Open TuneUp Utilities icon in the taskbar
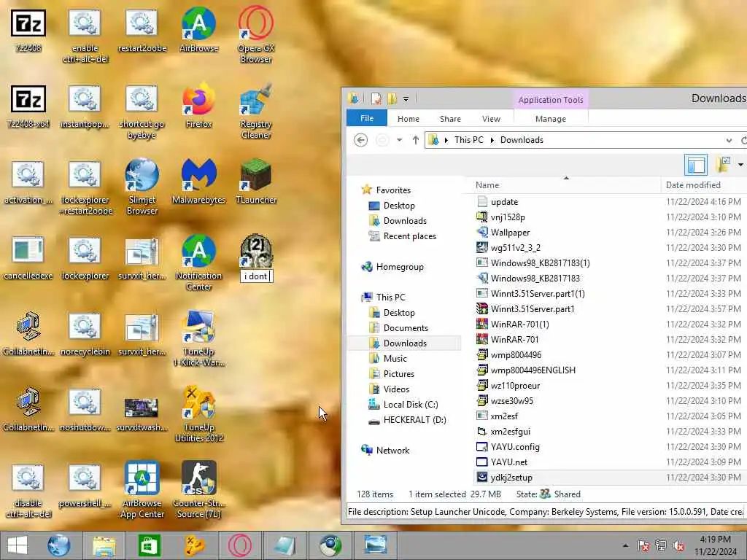This screenshot has height=560, width=747. pos(194,545)
